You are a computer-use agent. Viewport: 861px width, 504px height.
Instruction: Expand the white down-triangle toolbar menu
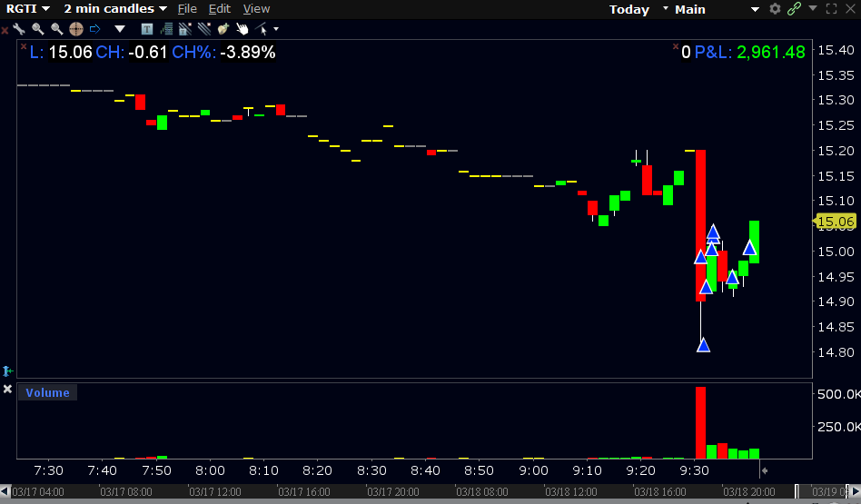pos(120,29)
